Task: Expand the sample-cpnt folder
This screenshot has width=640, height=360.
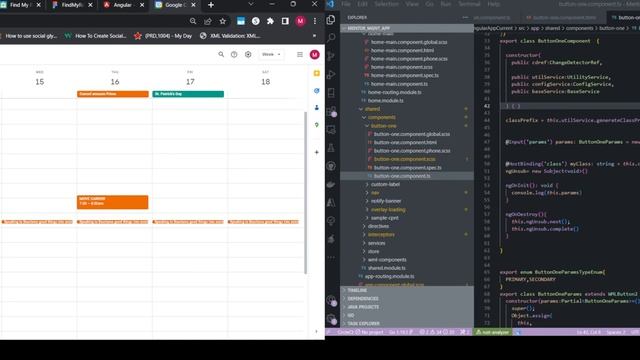Action: [367, 218]
